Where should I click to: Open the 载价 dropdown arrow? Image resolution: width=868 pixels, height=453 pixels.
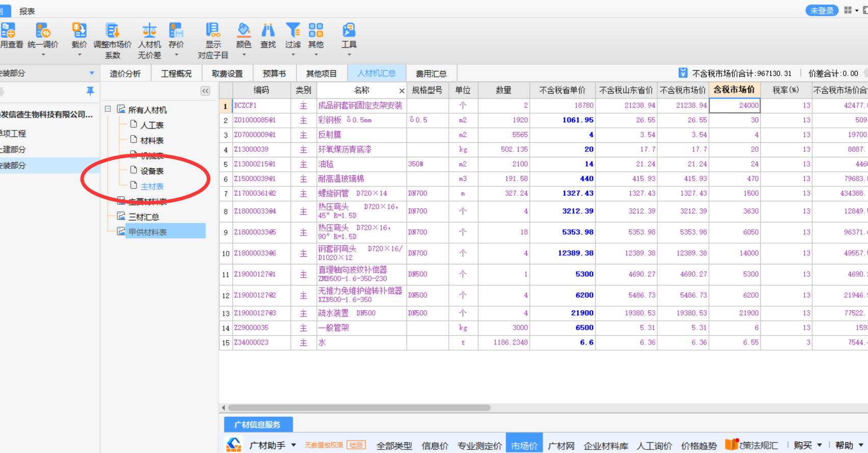[80, 55]
